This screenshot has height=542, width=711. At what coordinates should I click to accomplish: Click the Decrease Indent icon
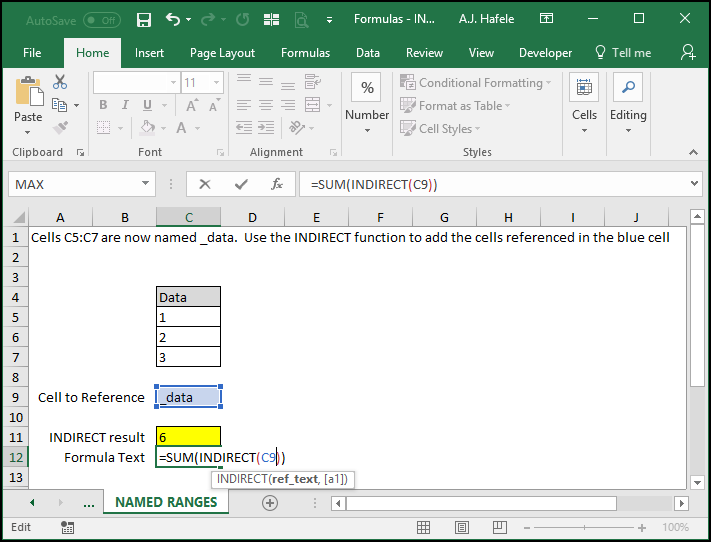[x=244, y=127]
